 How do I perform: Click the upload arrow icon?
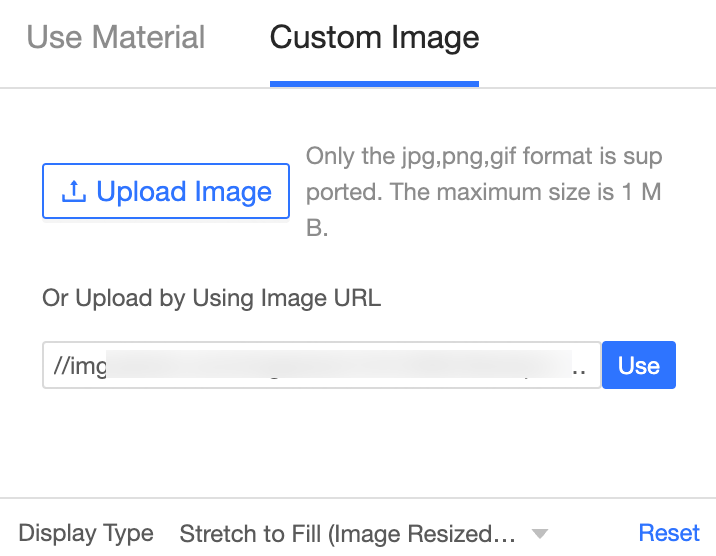pos(74,192)
